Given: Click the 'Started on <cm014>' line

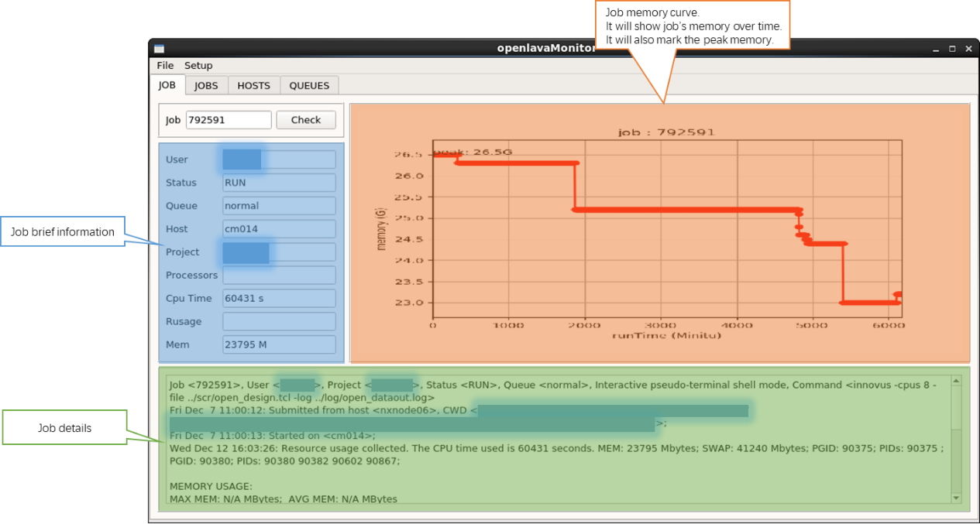Looking at the screenshot, I should pos(272,436).
